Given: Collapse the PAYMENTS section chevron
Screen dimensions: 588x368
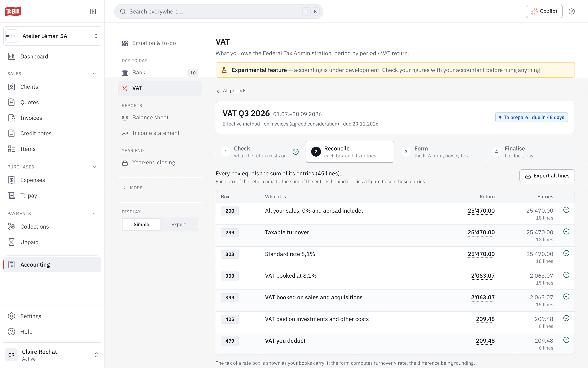Looking at the screenshot, I should (x=94, y=213).
